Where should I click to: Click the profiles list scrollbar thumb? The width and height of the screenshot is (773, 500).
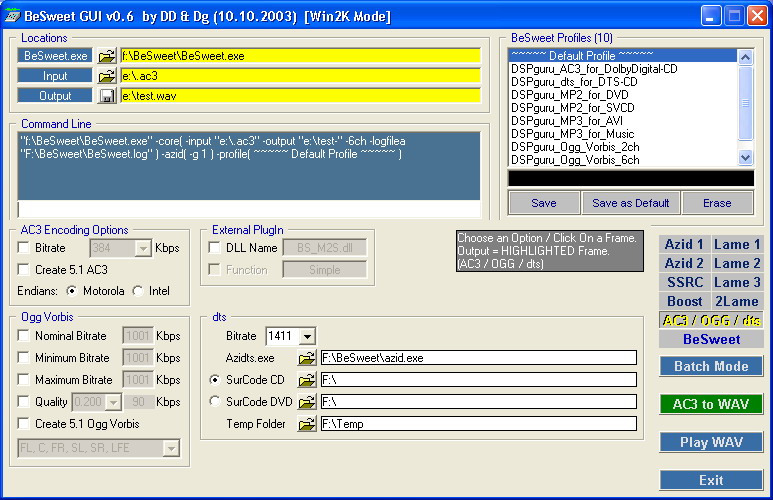745,103
